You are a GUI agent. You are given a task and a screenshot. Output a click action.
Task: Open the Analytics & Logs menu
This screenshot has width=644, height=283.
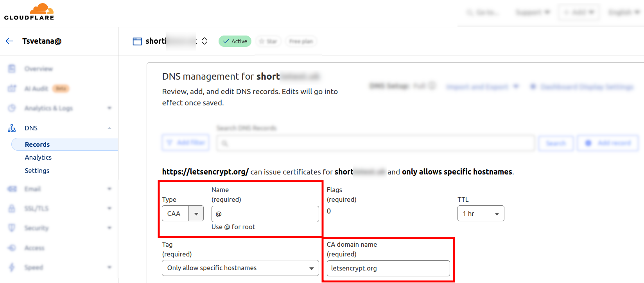[48, 108]
